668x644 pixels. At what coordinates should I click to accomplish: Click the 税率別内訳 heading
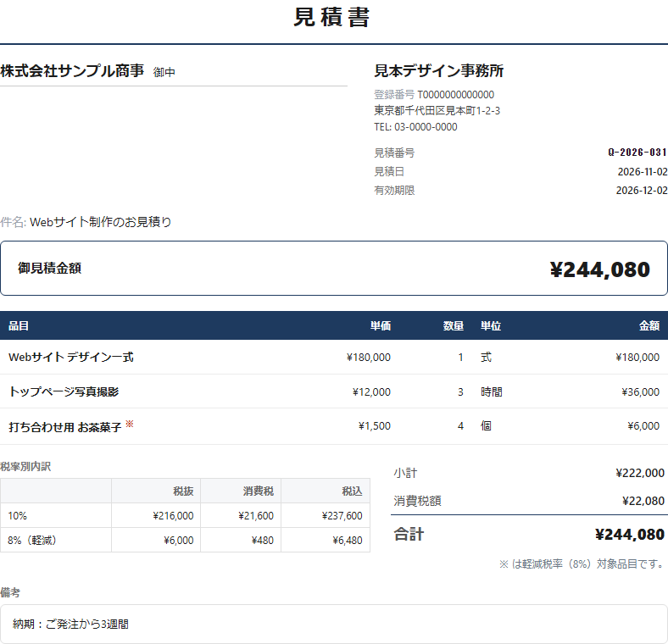coord(25,466)
